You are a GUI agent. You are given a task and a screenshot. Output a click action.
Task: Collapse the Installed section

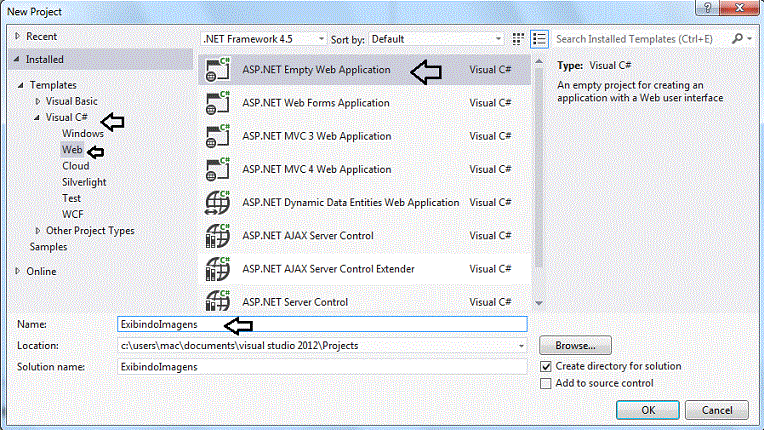point(17,59)
